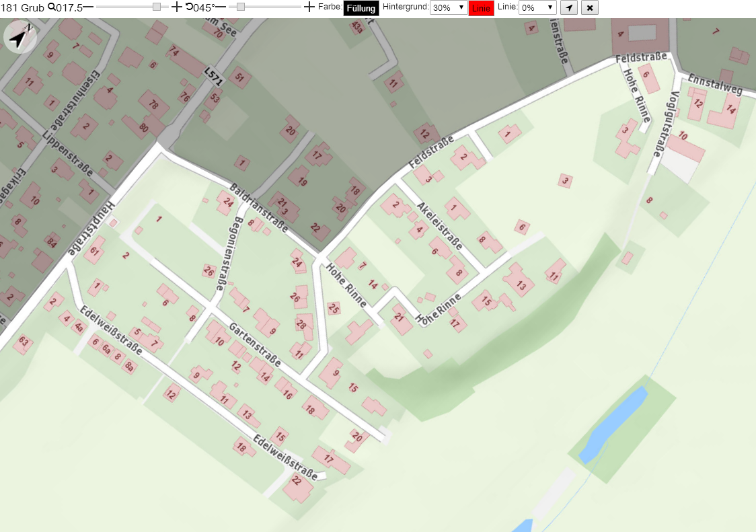This screenshot has height=532, width=756.
Task: Close the toolbar with the X button
Action: (590, 7)
